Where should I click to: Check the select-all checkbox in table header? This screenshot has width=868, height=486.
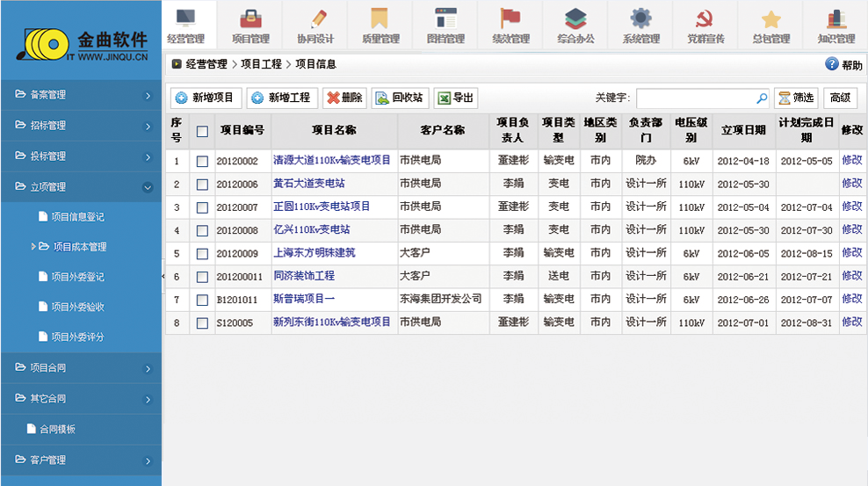(202, 132)
